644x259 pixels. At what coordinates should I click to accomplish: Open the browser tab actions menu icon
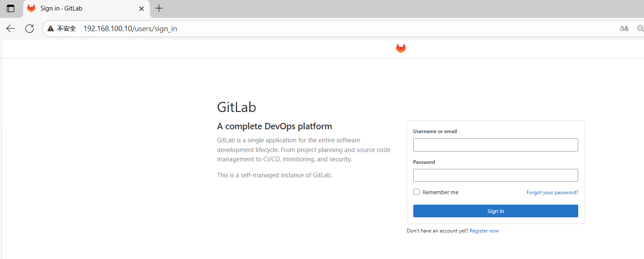(11, 8)
